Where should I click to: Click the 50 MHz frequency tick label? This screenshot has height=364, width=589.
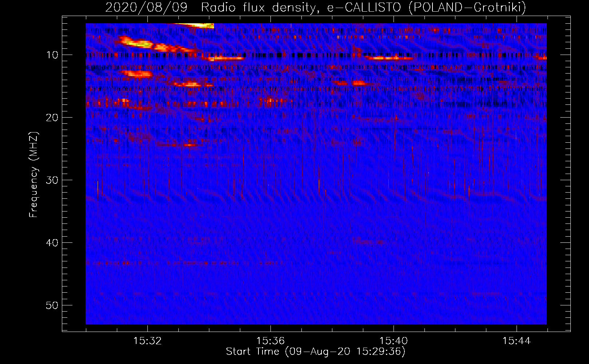(52, 305)
